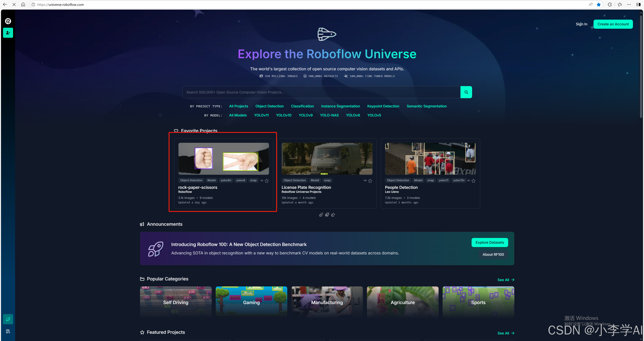Click the teal search magnifier button
Image resolution: width=644 pixels, height=341 pixels.
click(x=466, y=92)
